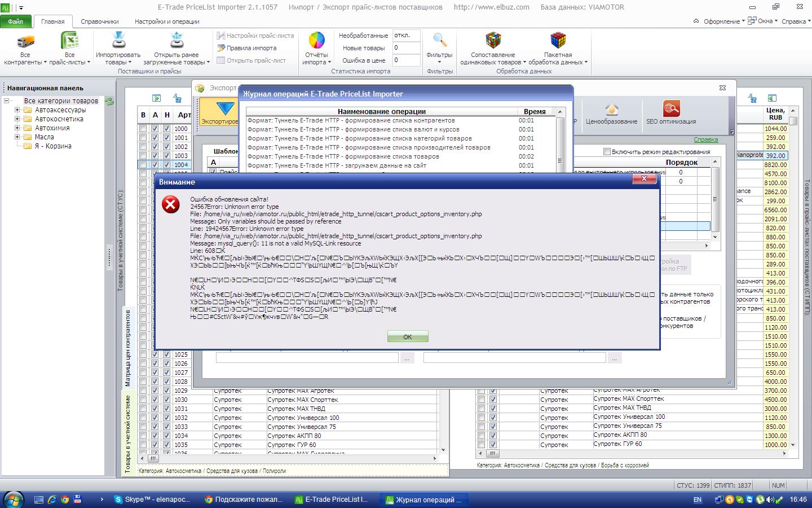Open ранее загруженные товары icon
Image resolution: width=812 pixels, height=508 pixels.
(x=176, y=41)
